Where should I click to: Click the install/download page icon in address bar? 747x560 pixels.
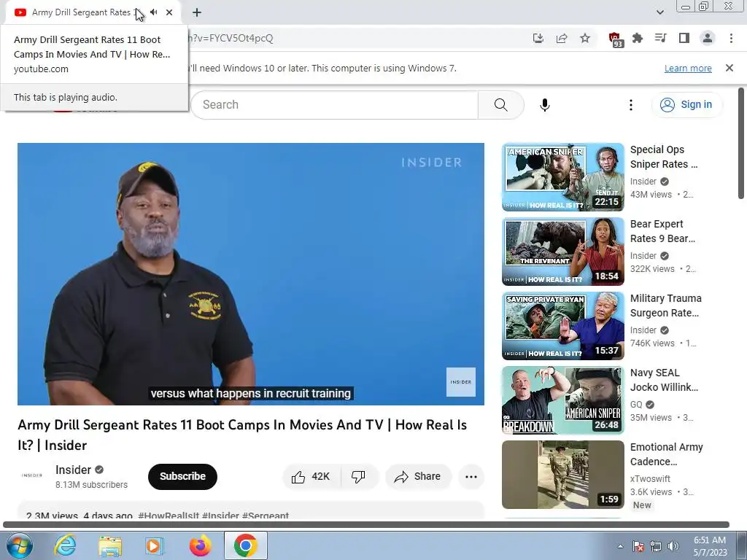(538, 39)
